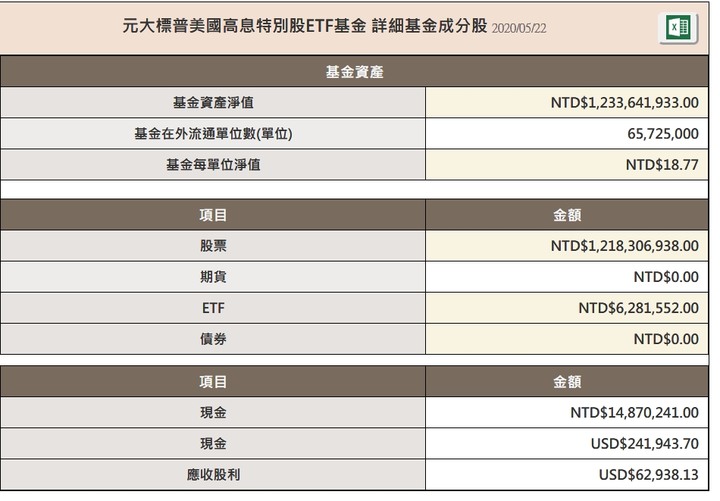Select the 金額 header above the 股票 amount
The height and width of the screenshot is (501, 720).
click(567, 215)
